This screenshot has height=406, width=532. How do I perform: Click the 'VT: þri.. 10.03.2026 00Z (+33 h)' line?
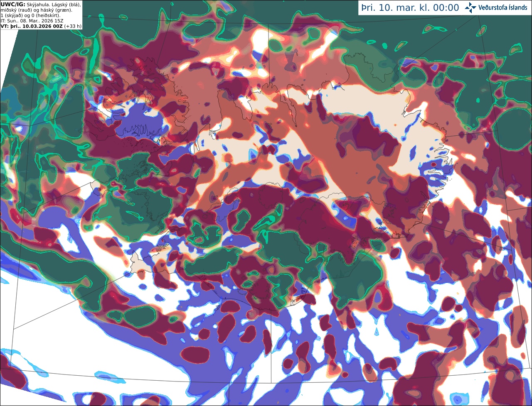(x=41, y=26)
